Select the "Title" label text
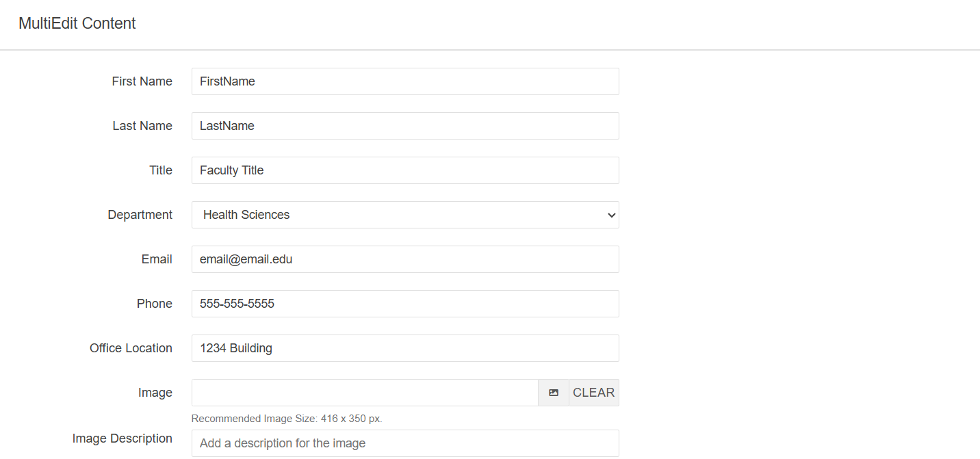 [161, 170]
